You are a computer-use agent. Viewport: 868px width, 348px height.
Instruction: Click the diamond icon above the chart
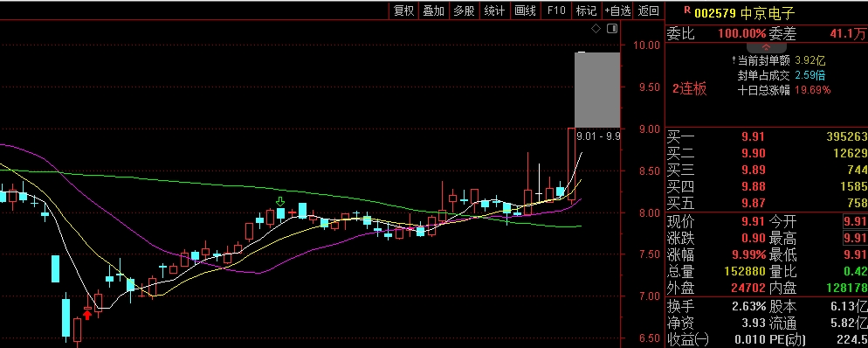(596, 29)
